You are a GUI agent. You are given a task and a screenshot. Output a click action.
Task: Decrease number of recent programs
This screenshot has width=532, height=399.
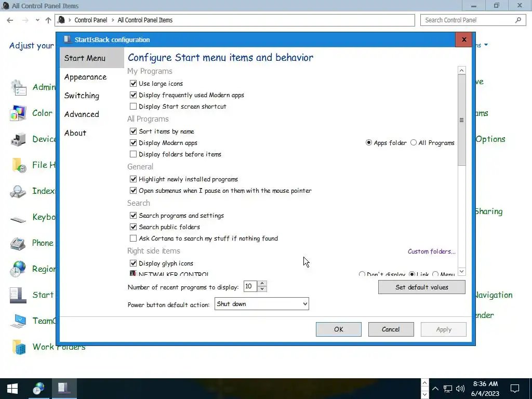262,289
